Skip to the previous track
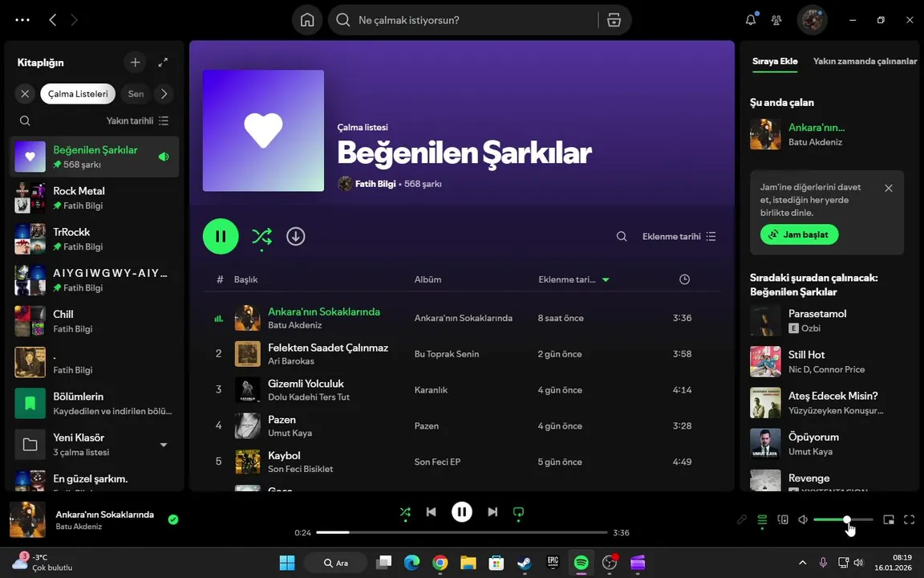The width and height of the screenshot is (924, 578). point(432,512)
